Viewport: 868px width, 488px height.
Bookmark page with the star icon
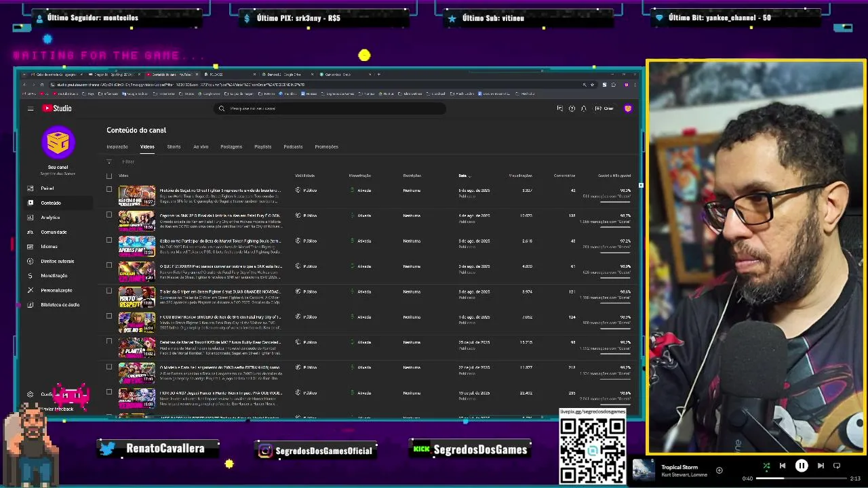point(592,85)
